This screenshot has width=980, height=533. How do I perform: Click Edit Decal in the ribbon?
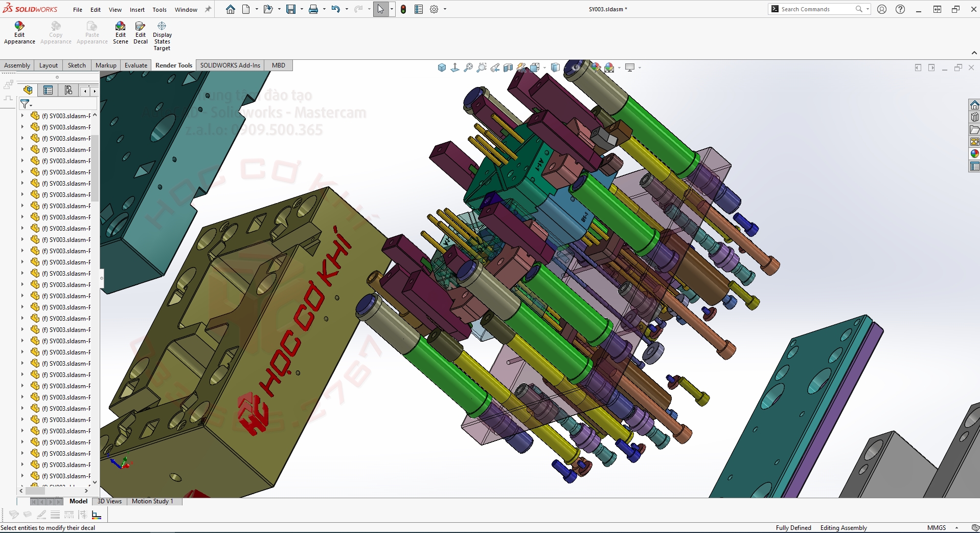(141, 33)
